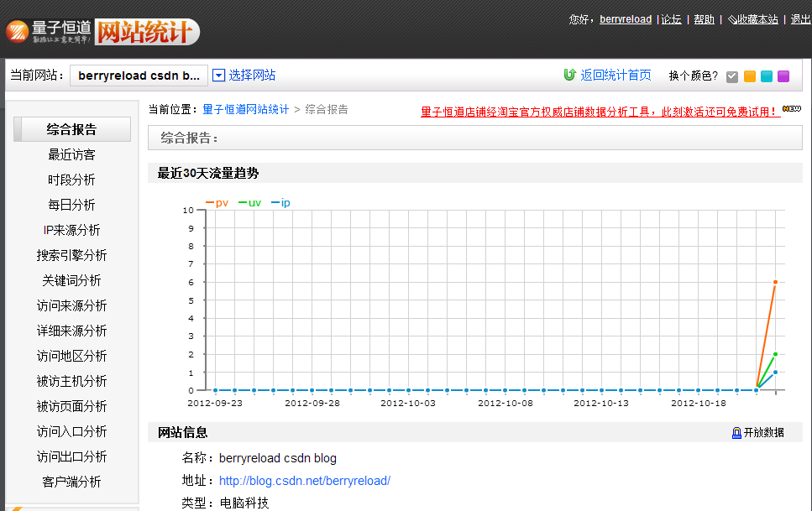Open 客户端分析 in the sidebar

[72, 482]
